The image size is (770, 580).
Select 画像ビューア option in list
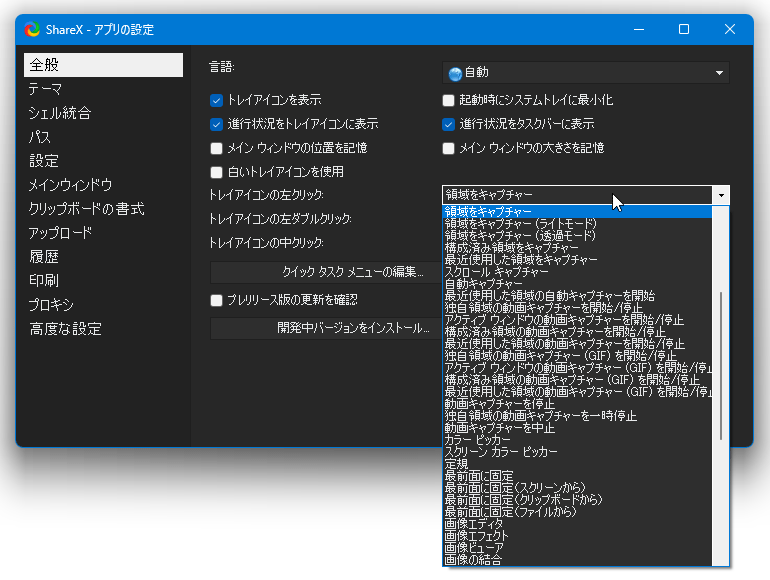577,548
